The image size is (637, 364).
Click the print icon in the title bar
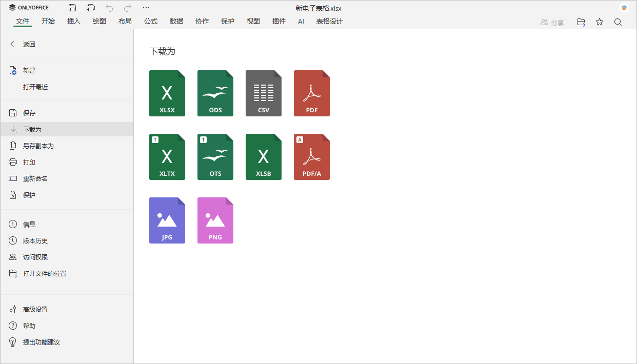pos(91,7)
